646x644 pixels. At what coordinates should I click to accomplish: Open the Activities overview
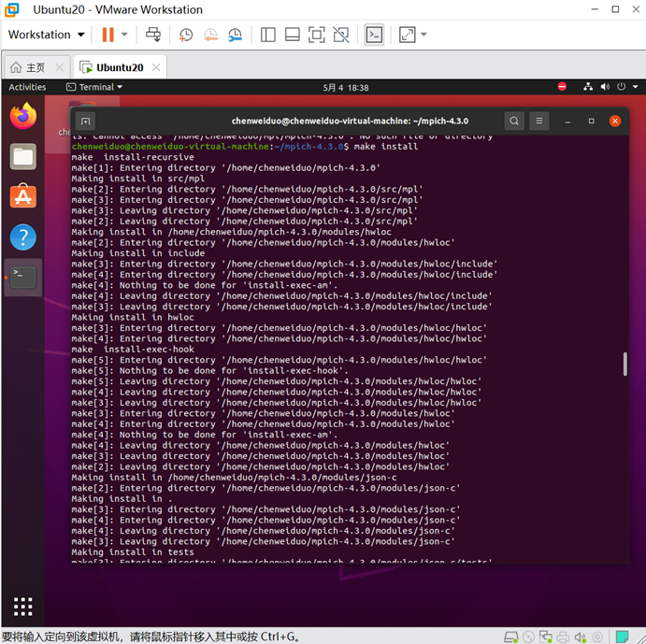click(27, 87)
